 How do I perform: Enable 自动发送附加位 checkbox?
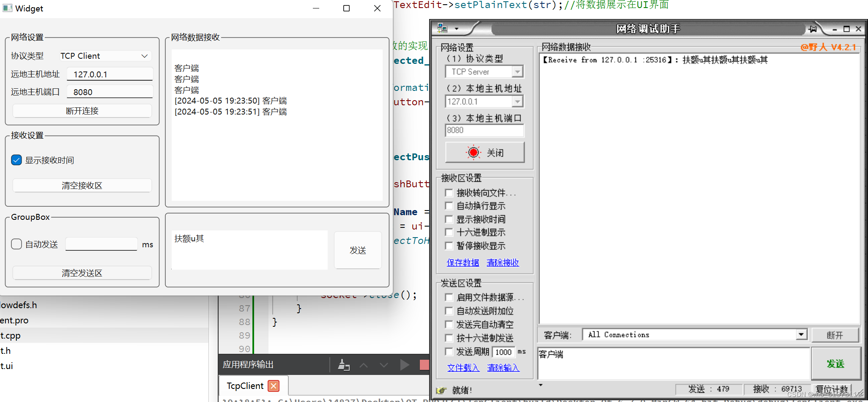[x=449, y=311]
